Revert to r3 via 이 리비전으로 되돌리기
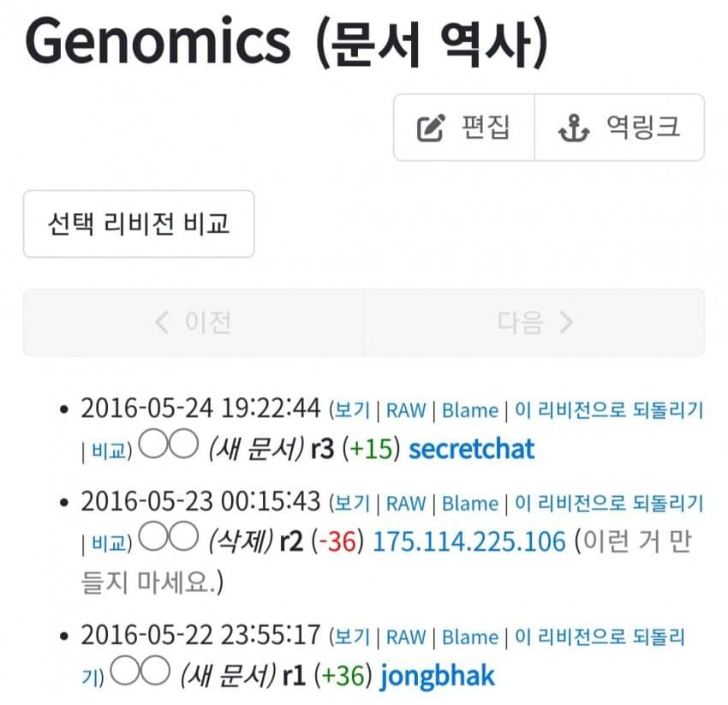The width and height of the screenshot is (728, 705). 609,410
